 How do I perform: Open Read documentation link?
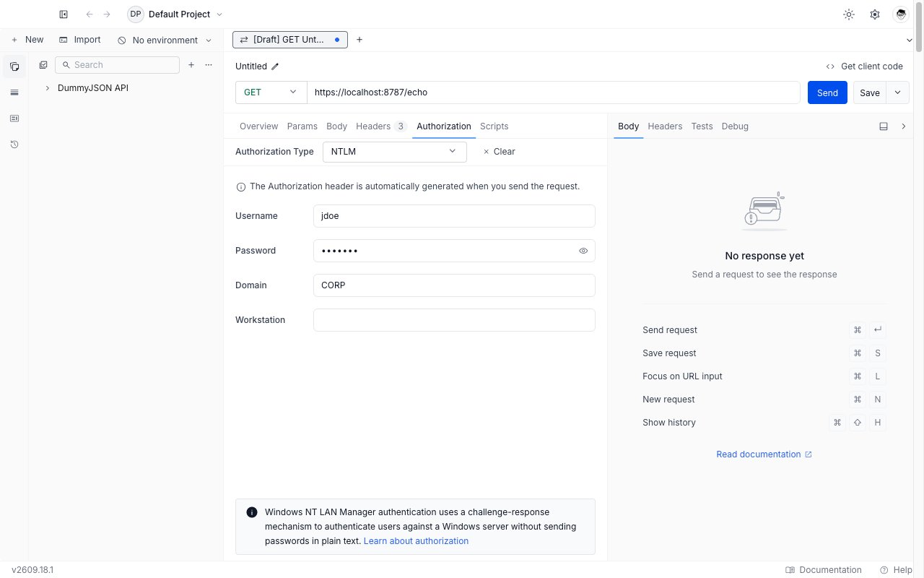(764, 454)
